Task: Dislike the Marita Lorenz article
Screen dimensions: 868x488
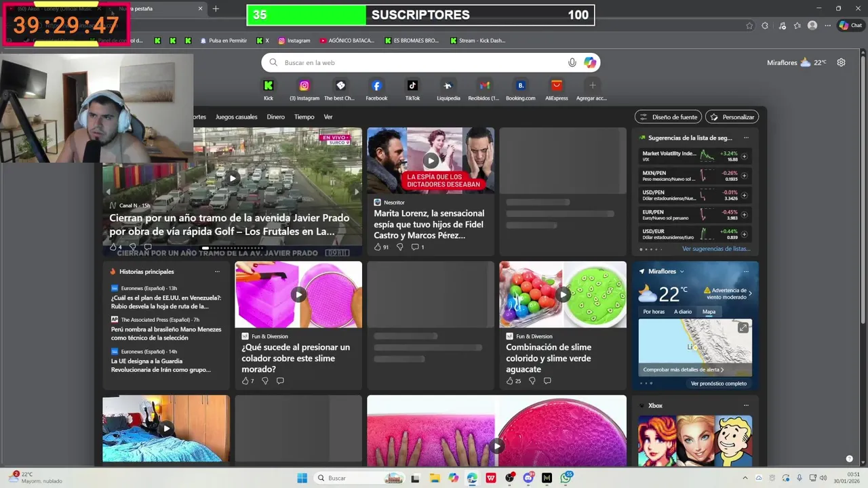Action: [399, 247]
